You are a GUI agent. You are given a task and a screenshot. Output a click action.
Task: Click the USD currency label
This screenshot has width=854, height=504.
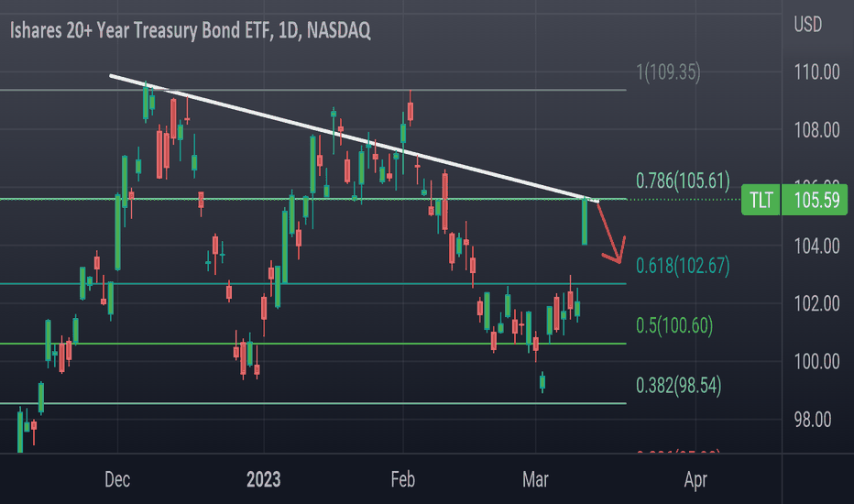[807, 25]
